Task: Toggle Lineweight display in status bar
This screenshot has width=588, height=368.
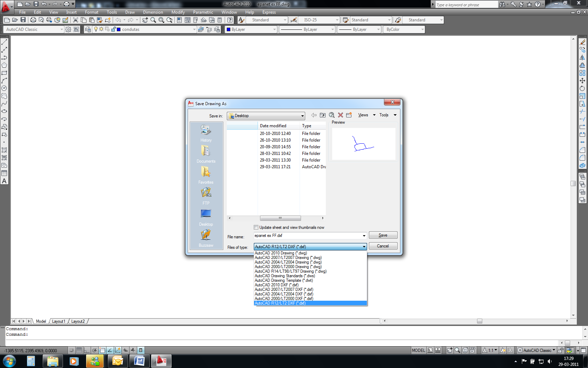Action: coord(133,350)
